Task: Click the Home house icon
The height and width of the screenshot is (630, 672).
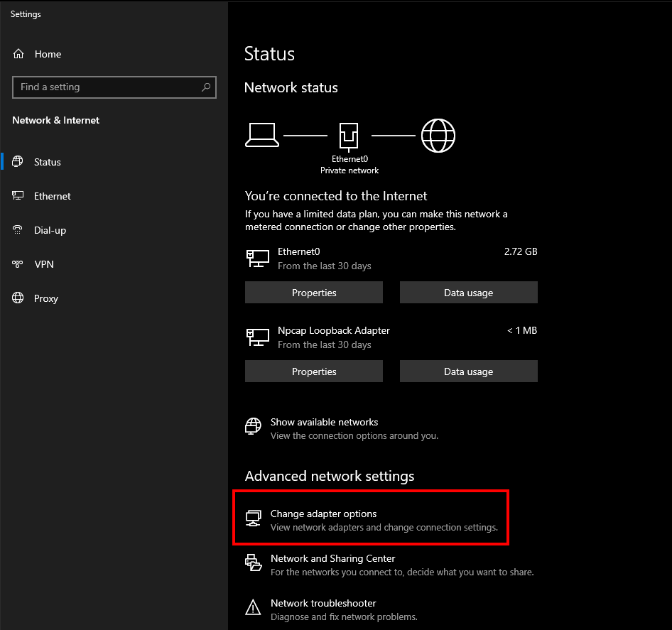Action: (18, 54)
